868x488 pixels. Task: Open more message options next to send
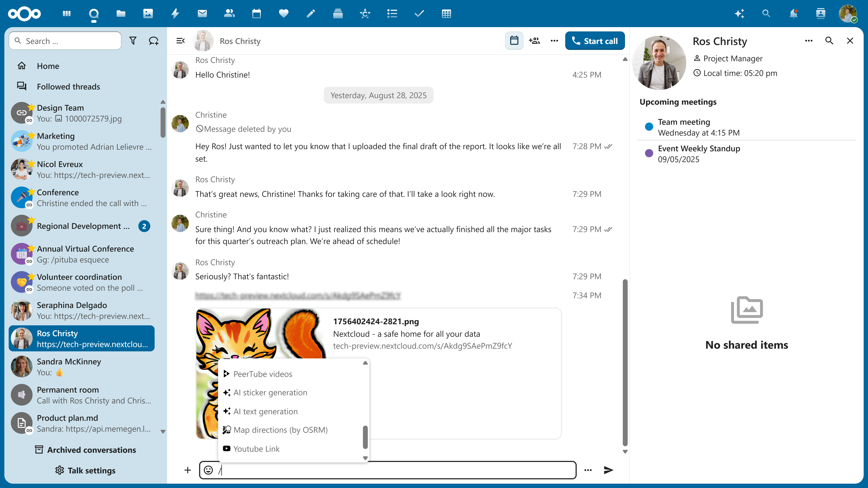coord(588,470)
